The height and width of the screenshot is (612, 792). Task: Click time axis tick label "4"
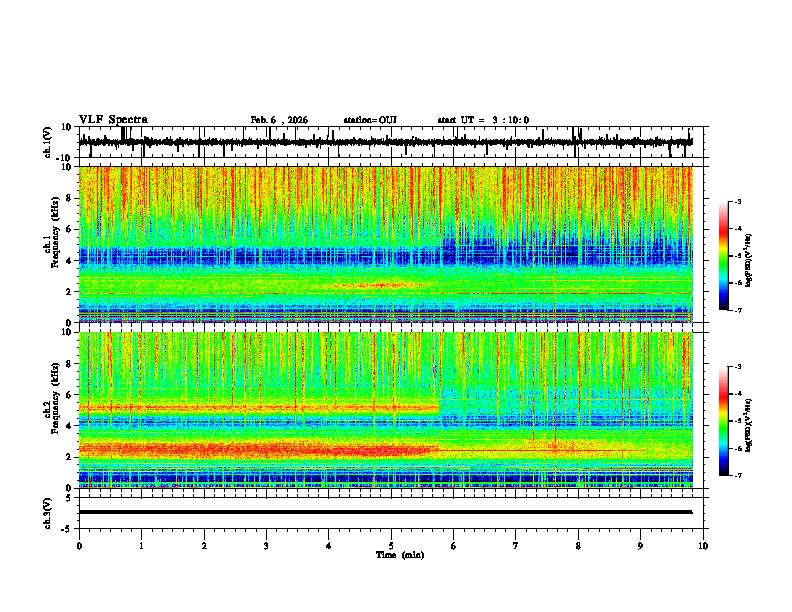pyautogui.click(x=329, y=546)
